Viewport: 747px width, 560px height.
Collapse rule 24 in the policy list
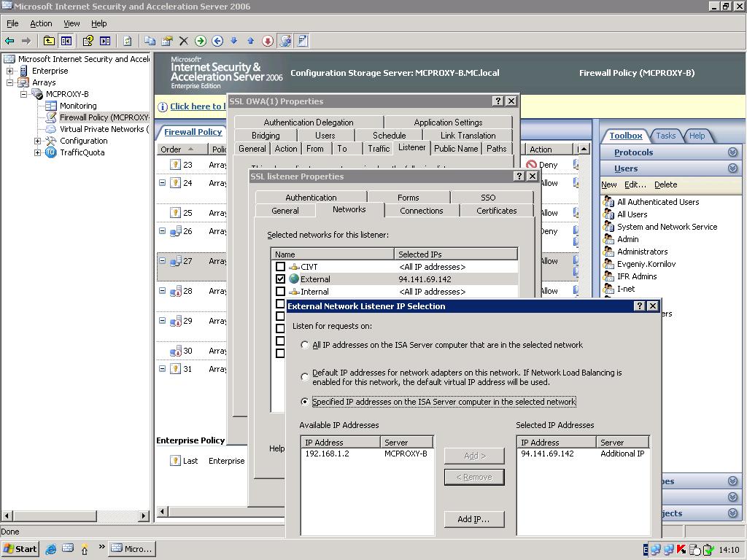coord(163,183)
